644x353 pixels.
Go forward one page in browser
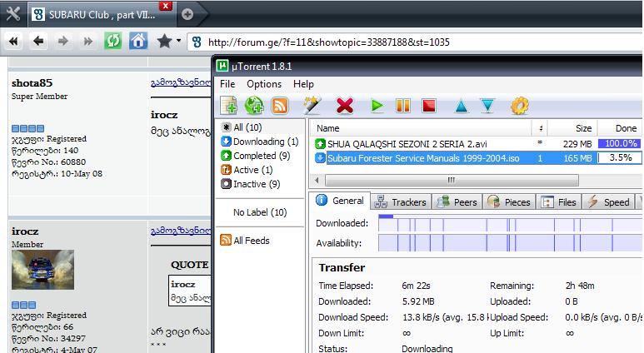coord(62,41)
